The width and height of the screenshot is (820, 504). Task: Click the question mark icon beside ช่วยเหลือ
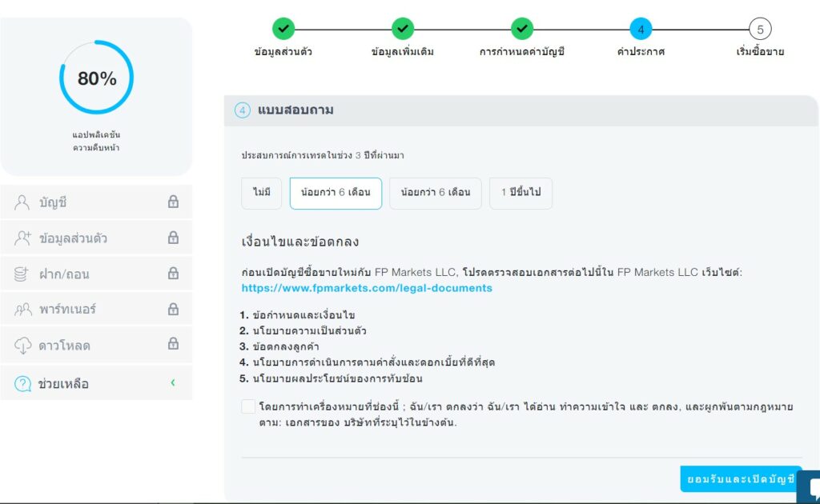point(22,384)
